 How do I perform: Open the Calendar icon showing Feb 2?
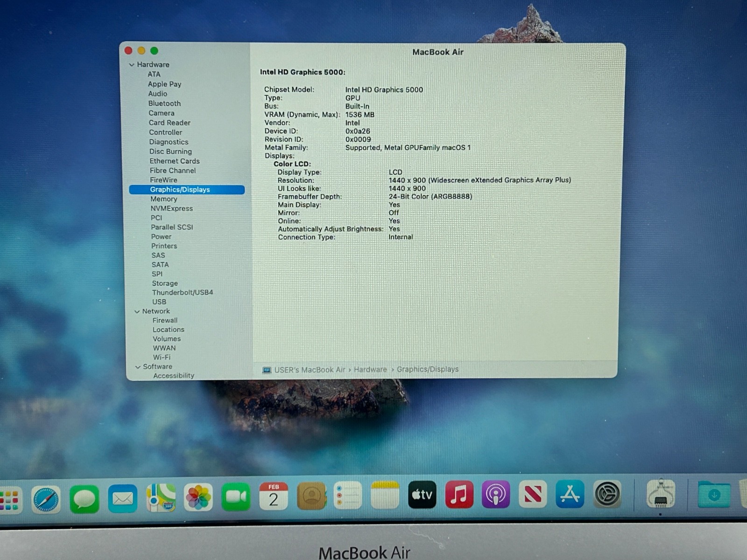(x=274, y=496)
